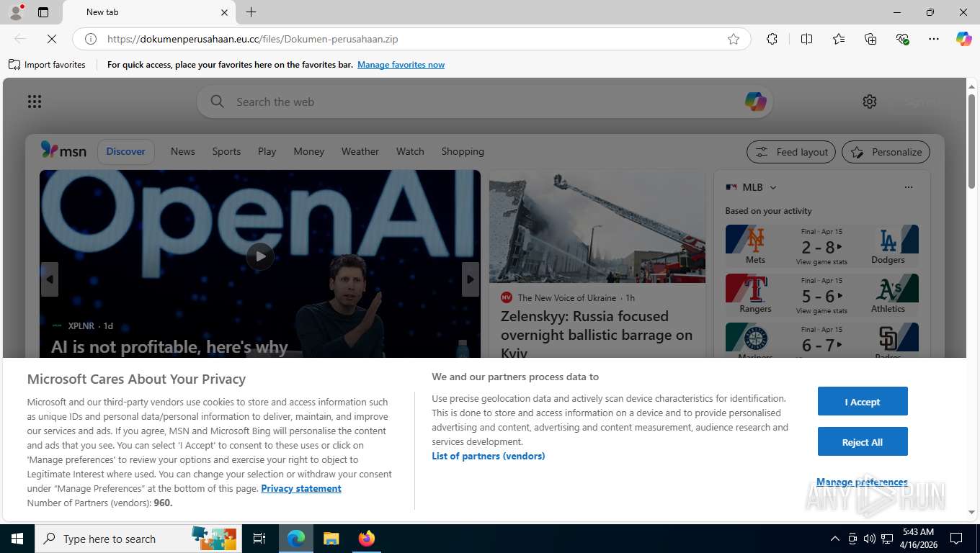
Task: Open Copilot sidebar icon
Action: [x=963, y=39]
